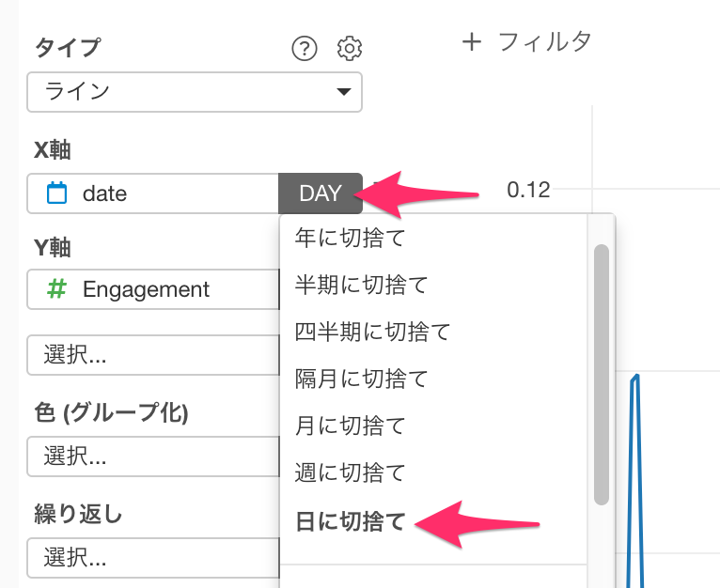Click the dropdown menu scrollbar thumb
720x588 pixels.
pos(601,375)
